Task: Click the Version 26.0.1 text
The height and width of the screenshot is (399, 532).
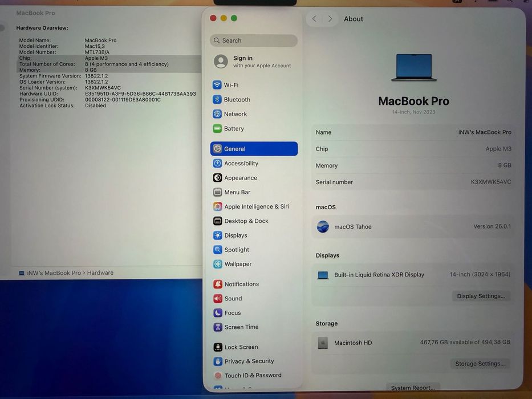Action: pyautogui.click(x=492, y=226)
